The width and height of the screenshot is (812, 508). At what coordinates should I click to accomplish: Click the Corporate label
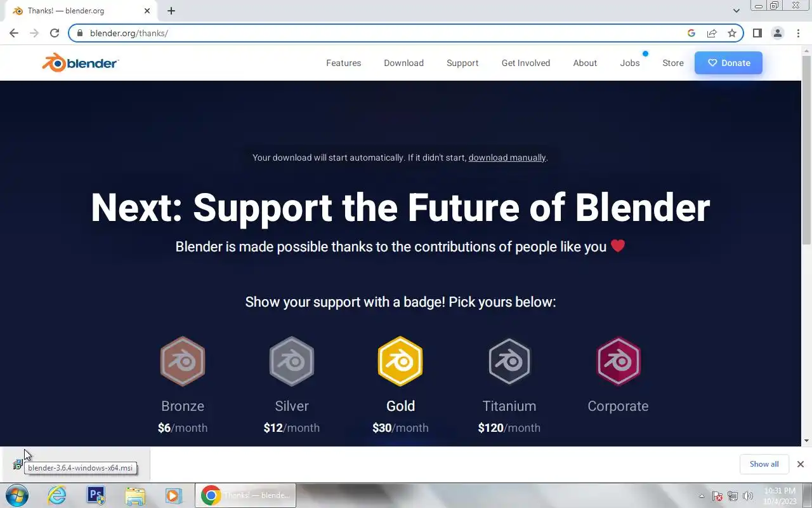click(x=619, y=406)
